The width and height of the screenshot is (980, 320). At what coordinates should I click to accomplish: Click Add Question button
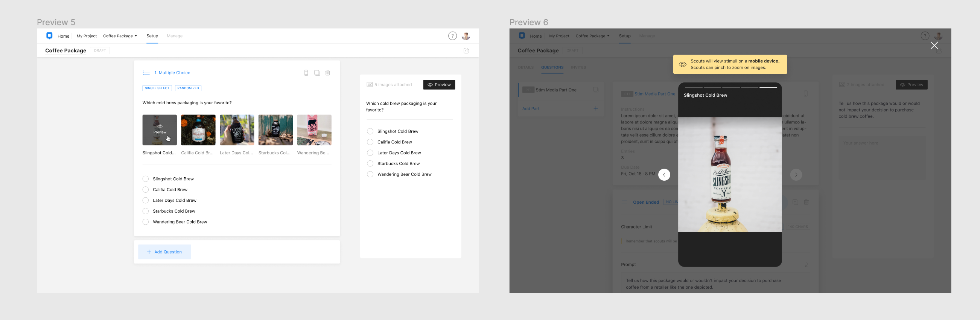point(164,252)
